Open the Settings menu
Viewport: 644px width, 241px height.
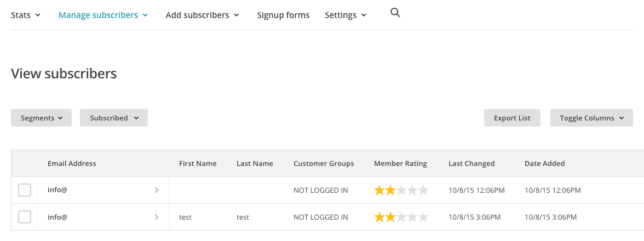click(x=346, y=15)
